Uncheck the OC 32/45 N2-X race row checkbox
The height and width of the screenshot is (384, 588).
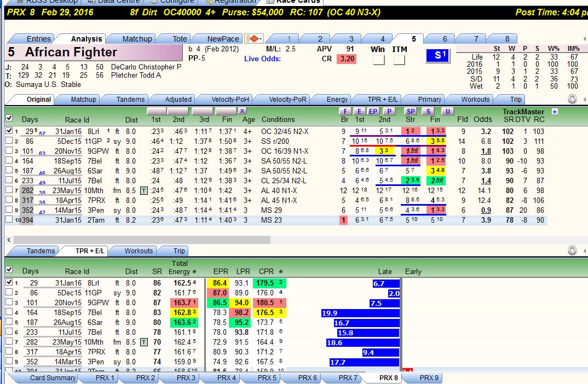9,131
